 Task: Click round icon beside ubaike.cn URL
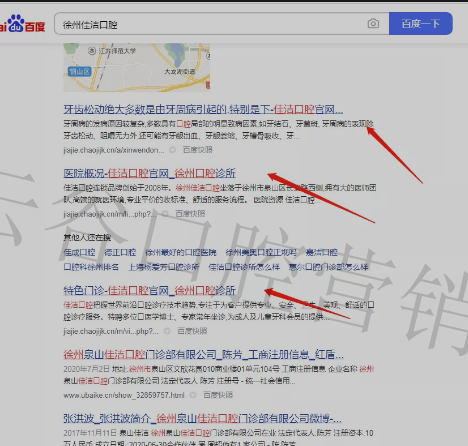193,395
